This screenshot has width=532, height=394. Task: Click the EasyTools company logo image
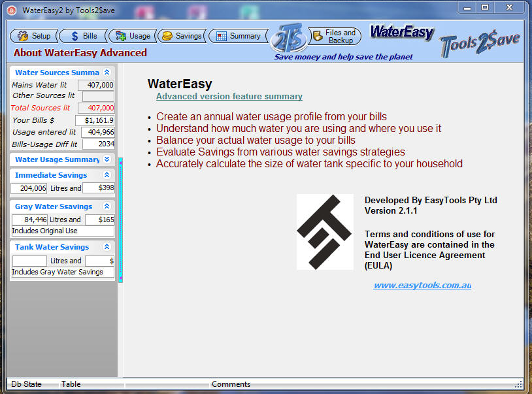point(325,232)
